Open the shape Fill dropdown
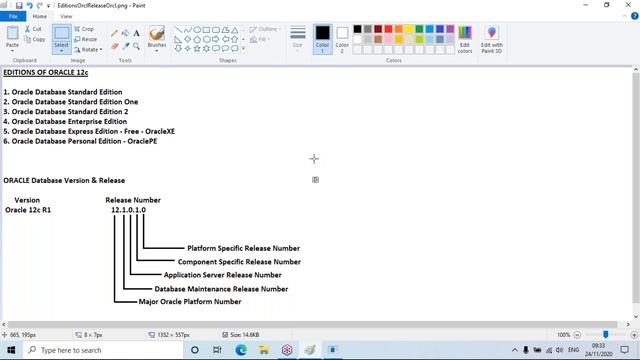Viewport: 640px width, 360px height. [x=260, y=39]
